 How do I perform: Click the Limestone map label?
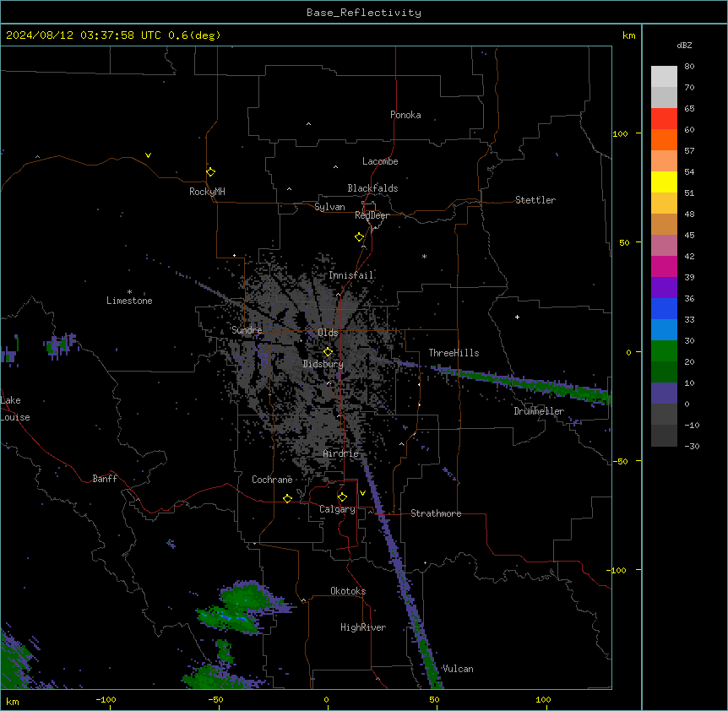(x=129, y=301)
